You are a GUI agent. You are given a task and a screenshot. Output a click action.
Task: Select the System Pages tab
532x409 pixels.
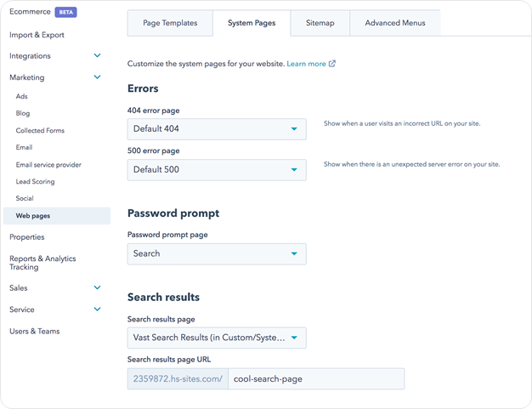(252, 23)
